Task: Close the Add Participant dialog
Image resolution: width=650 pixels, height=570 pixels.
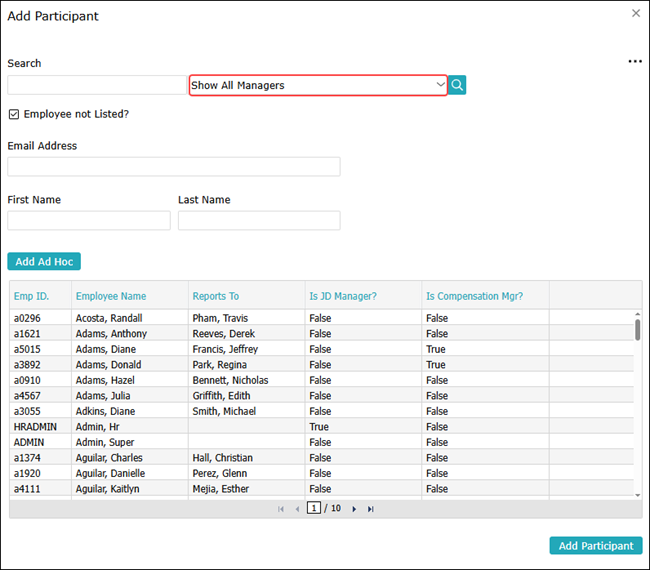Action: click(636, 14)
